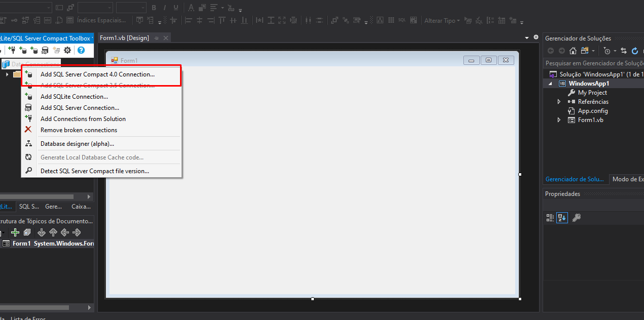644x320 pixels.
Task: Choose Add SQL Server Compact 4.0 Connection
Action: click(x=101, y=74)
